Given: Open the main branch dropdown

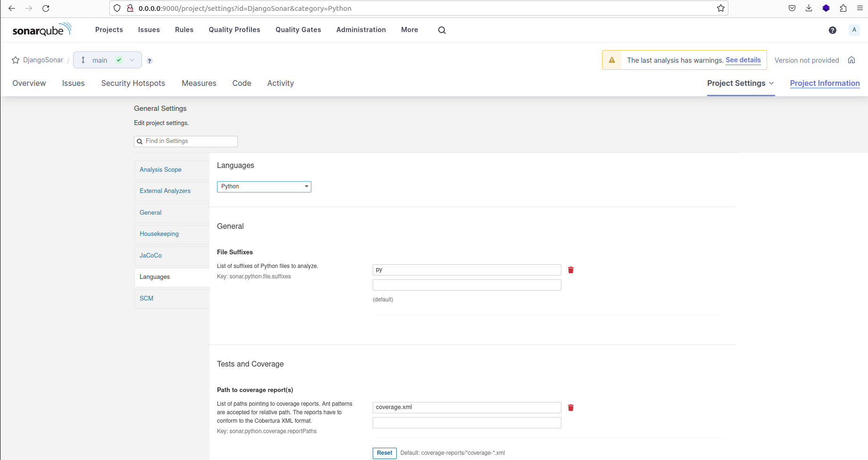Looking at the screenshot, I should (108, 60).
